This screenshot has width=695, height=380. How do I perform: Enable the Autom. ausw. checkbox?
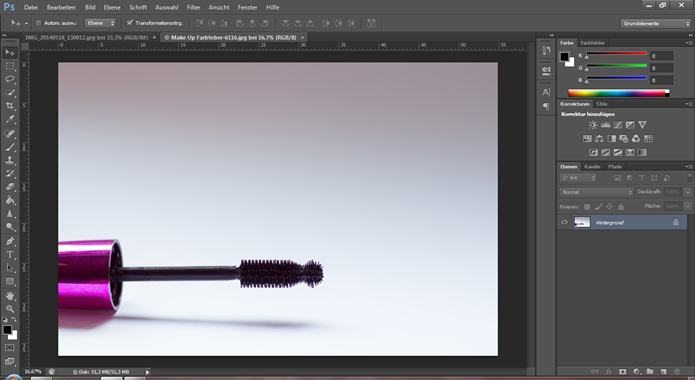pyautogui.click(x=38, y=23)
